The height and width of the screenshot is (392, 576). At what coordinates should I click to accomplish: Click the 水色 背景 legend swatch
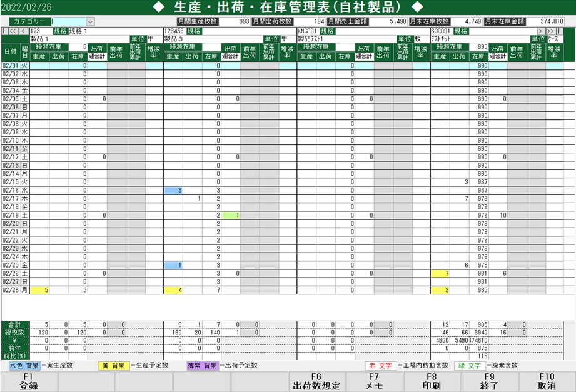(24, 364)
